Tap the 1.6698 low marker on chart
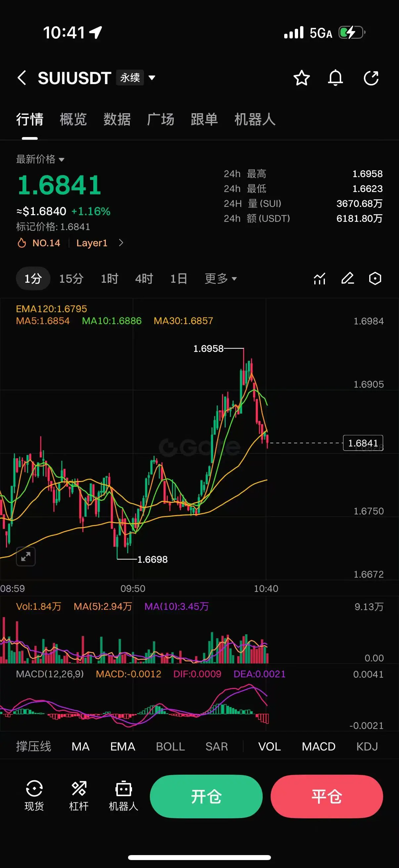The height and width of the screenshot is (868, 399). pyautogui.click(x=153, y=559)
